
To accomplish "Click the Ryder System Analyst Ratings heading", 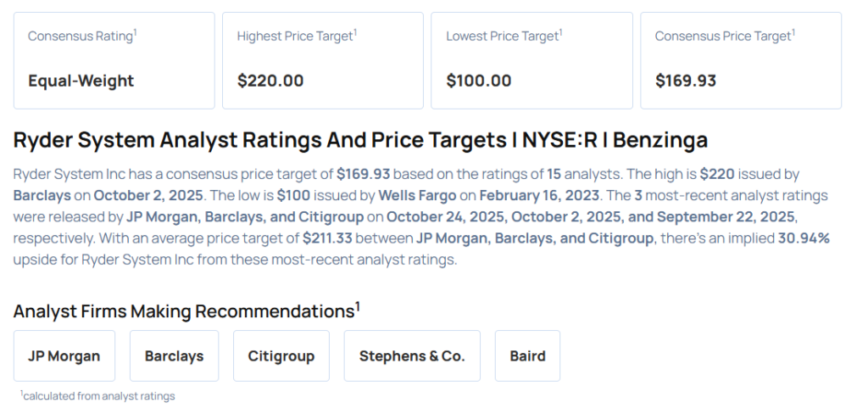I will [360, 140].
